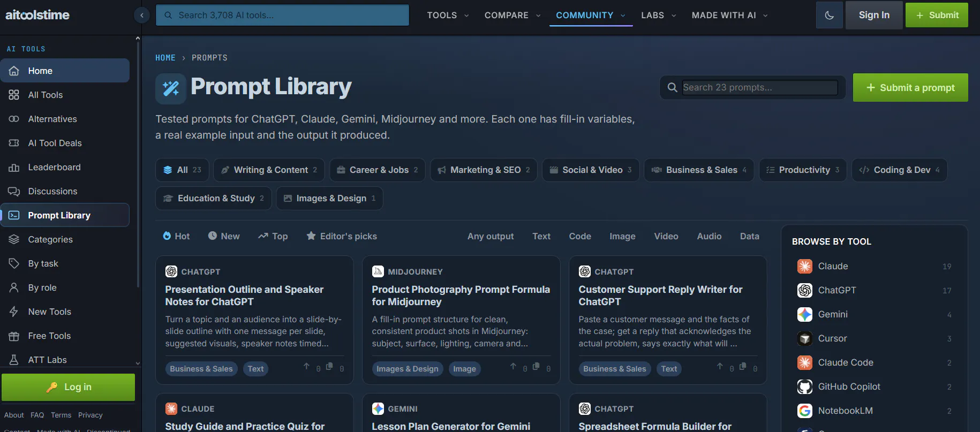Select the Text output filter
980x432 pixels.
[541, 236]
